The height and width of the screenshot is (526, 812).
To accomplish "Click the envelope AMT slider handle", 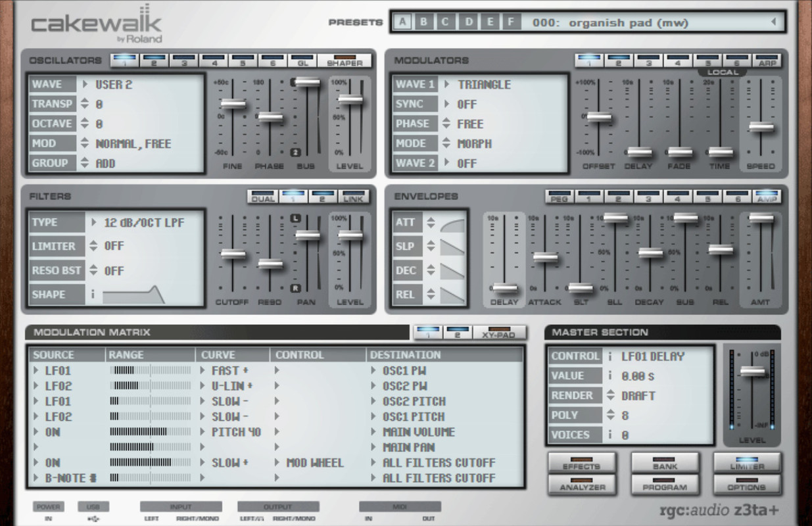I will [x=761, y=218].
